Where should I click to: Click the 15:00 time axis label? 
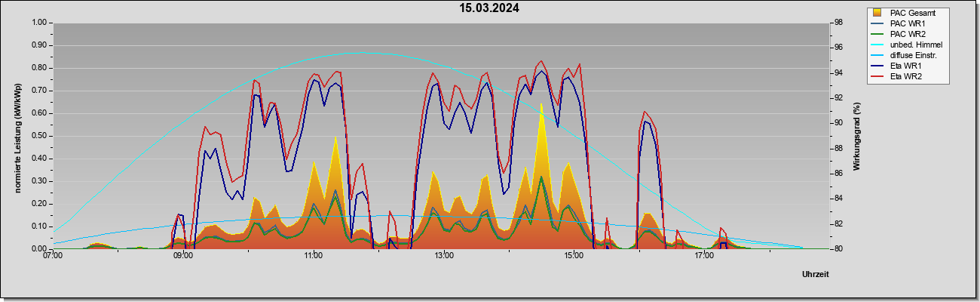pos(574,256)
